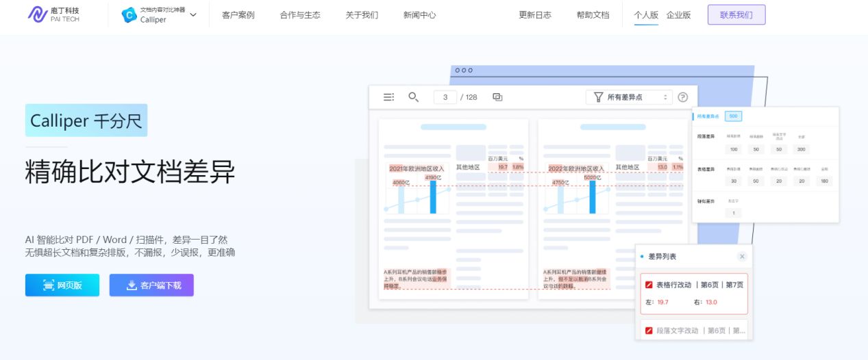Go to the 更新日志 page

535,15
